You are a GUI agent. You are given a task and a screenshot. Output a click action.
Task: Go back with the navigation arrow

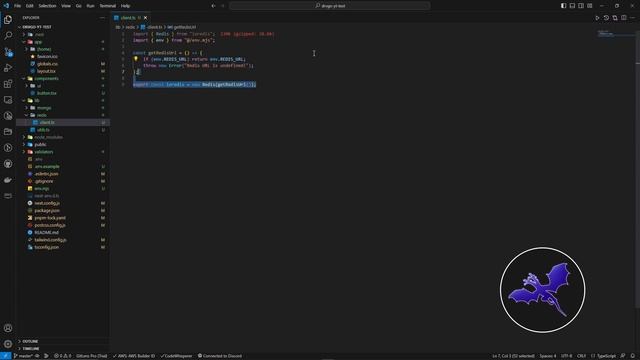[213, 6]
